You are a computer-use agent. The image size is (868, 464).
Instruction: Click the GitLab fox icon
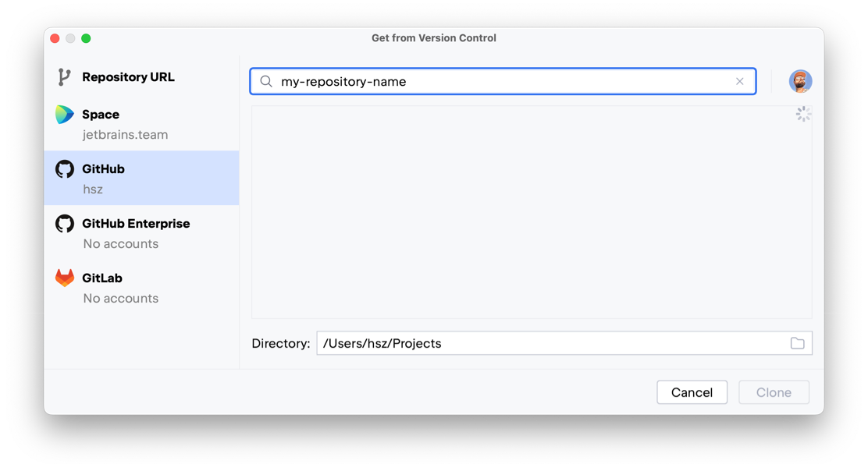(65, 278)
